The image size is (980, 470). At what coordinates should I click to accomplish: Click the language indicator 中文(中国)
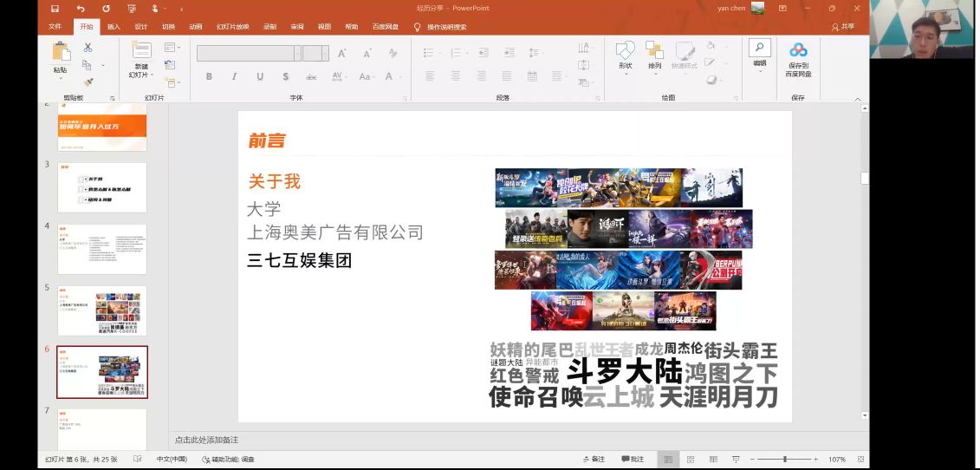click(x=172, y=460)
